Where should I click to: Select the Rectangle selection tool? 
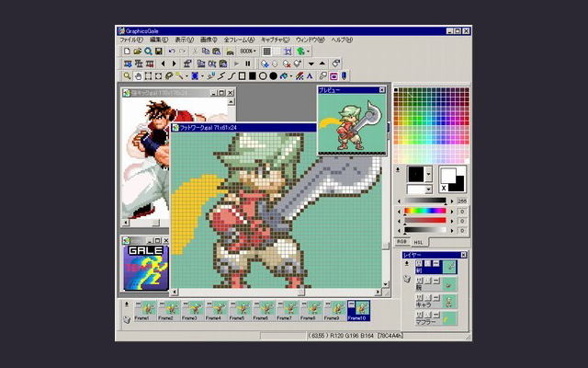pos(148,76)
